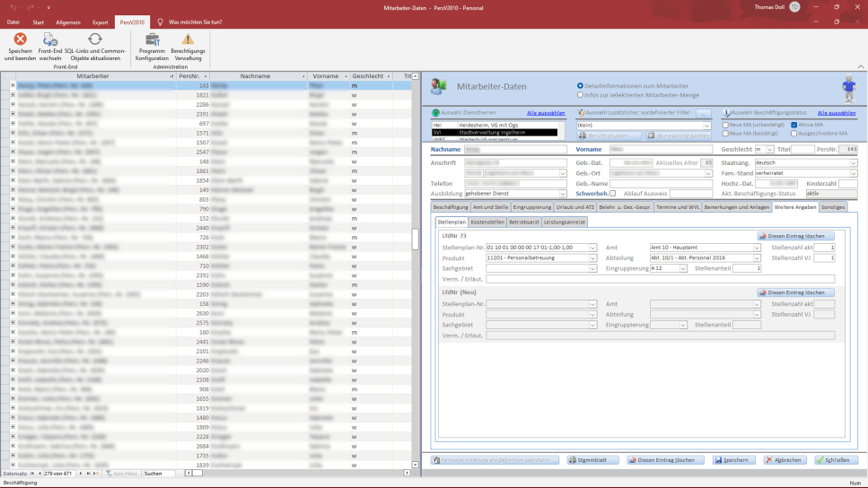Open the Kostenstellen sub-tab
This screenshot has height=488, width=868.
pyautogui.click(x=488, y=222)
